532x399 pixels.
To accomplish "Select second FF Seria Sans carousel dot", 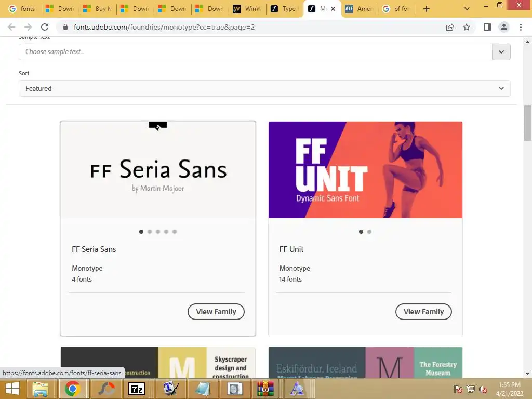I will [150, 232].
